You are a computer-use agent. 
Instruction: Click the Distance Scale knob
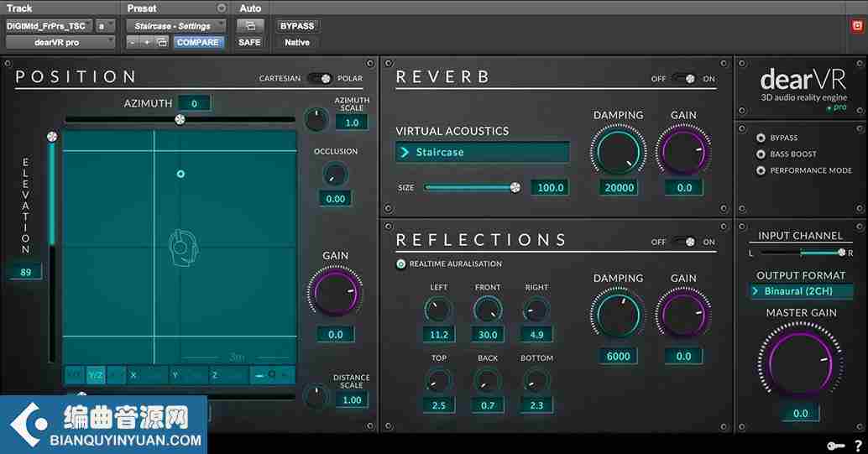(316, 396)
